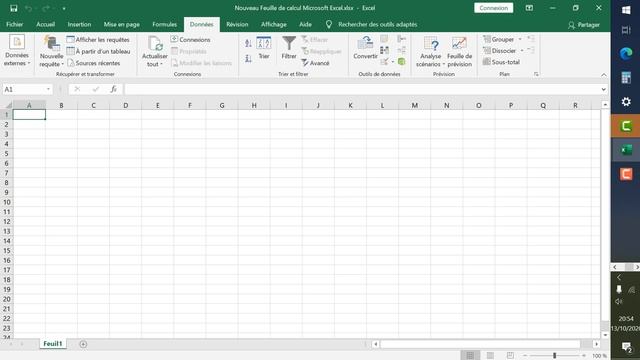The height and width of the screenshot is (360, 640).
Task: Click the Insert Function fx icon
Action: click(x=113, y=89)
